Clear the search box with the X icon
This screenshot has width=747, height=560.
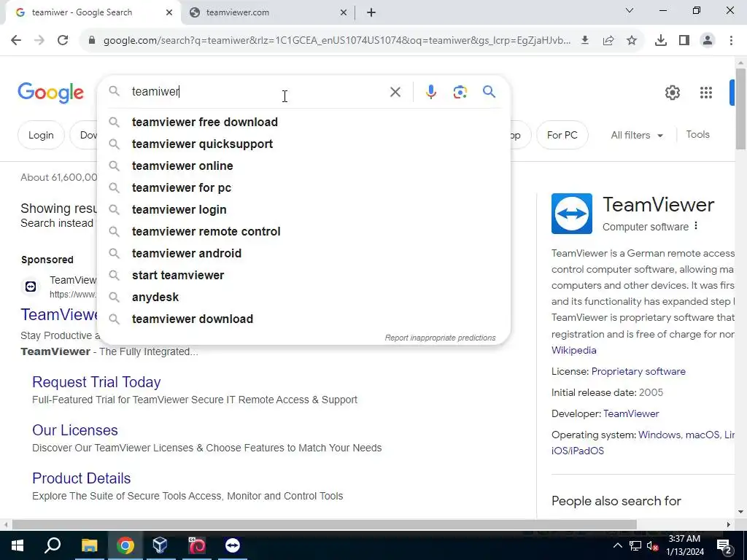click(x=395, y=92)
